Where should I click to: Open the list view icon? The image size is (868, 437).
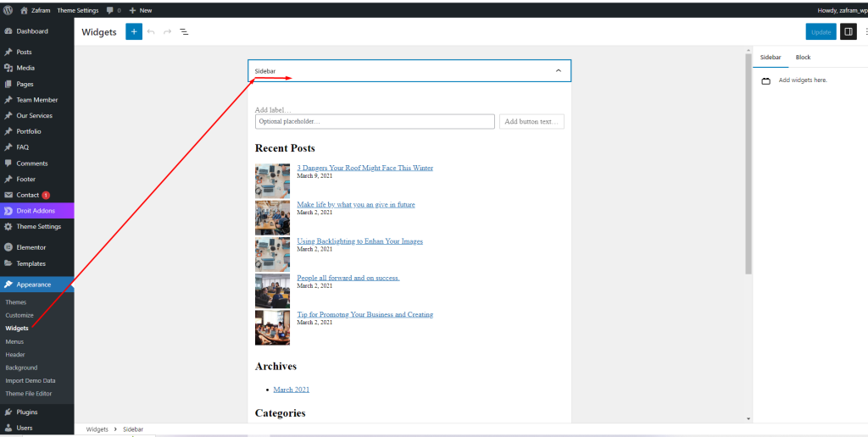coord(184,32)
